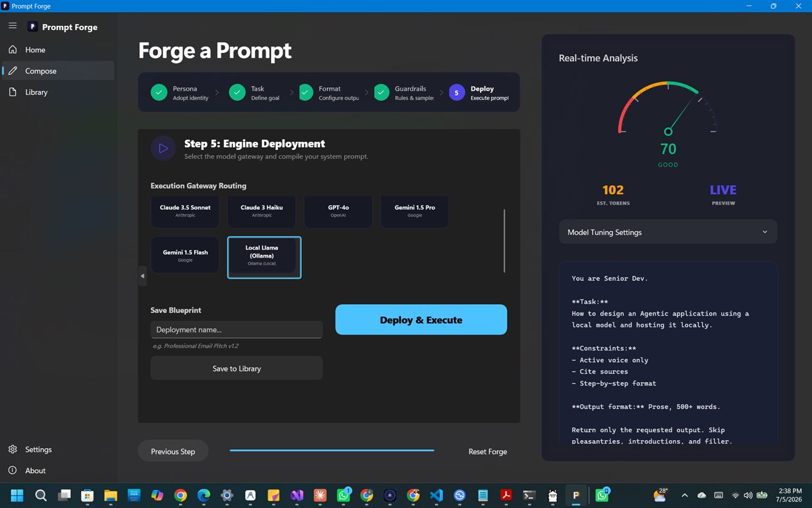Open the Library section
Screen dimensions: 812x508
pyautogui.click(x=58, y=92)
